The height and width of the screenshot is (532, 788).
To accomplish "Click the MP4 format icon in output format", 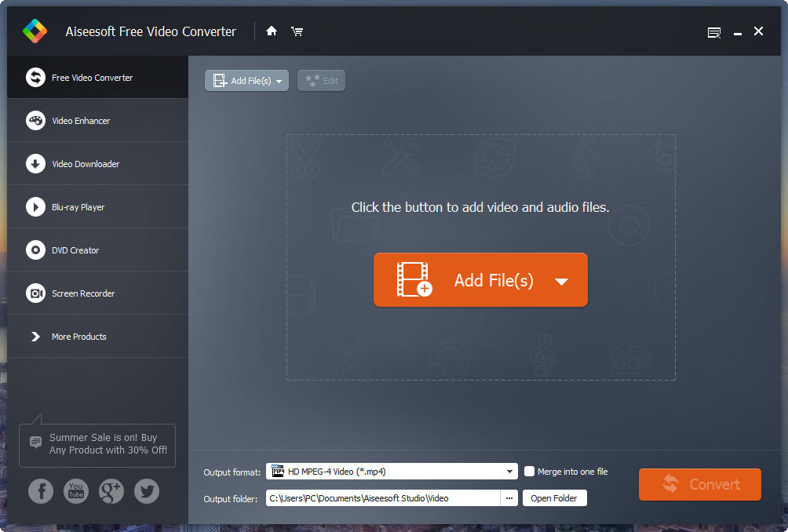I will point(277,472).
